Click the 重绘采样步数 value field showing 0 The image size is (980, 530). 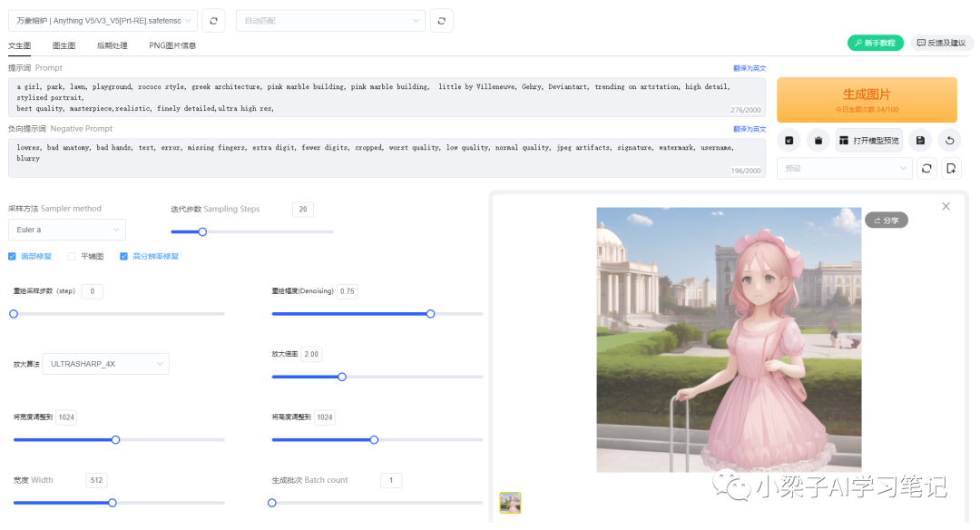[x=92, y=291]
